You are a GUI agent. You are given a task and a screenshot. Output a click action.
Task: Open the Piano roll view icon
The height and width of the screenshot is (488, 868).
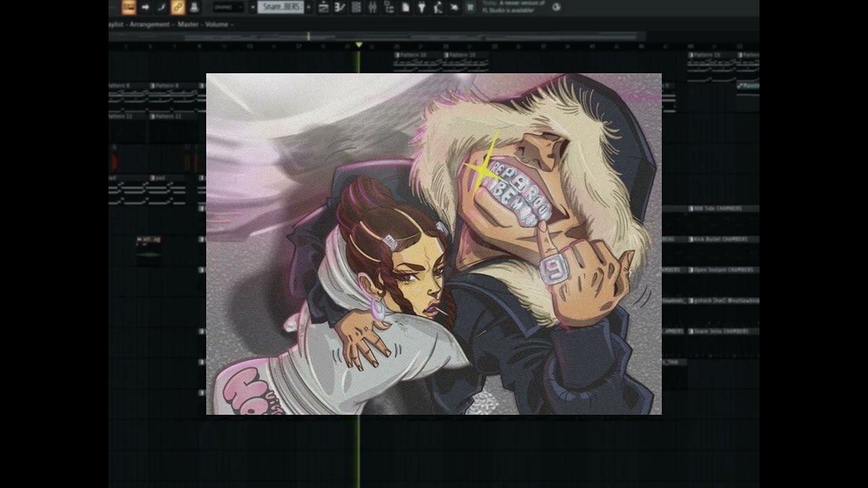340,7
